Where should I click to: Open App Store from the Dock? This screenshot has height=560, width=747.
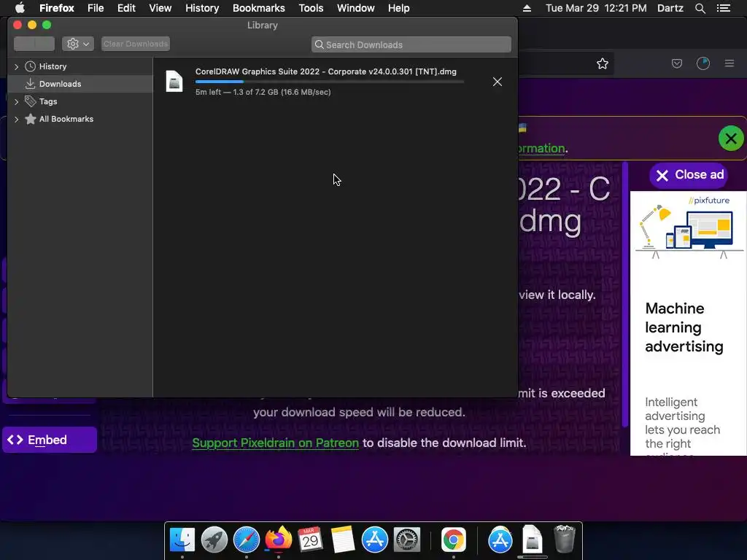[375, 540]
